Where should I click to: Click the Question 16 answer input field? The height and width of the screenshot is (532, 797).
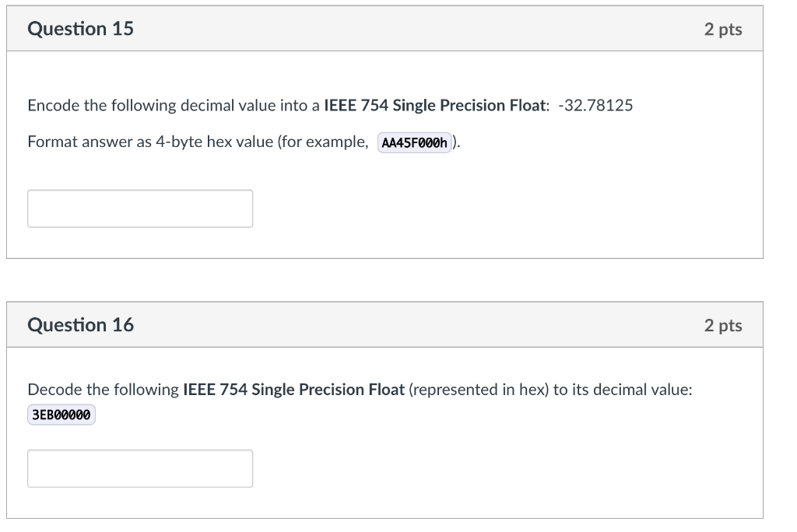tap(140, 468)
